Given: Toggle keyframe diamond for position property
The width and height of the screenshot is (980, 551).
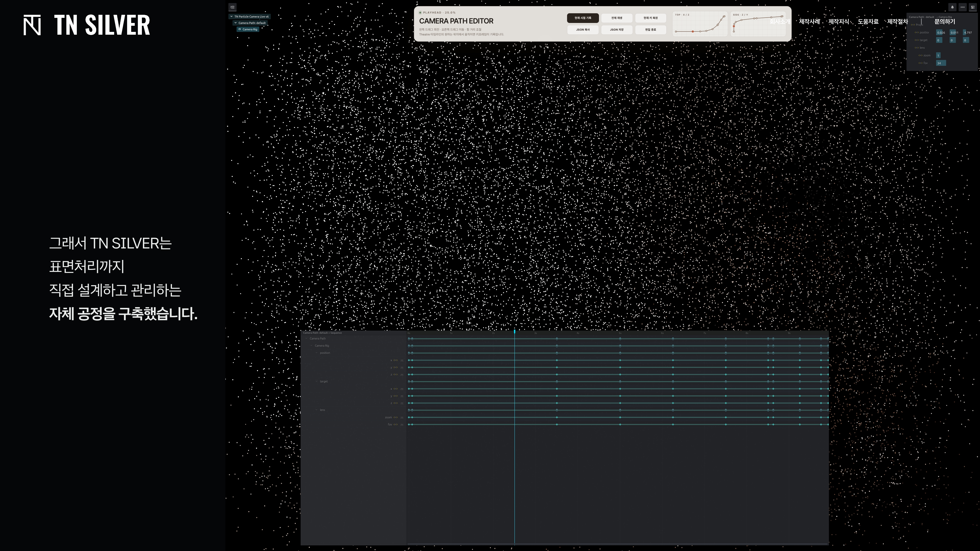Looking at the screenshot, I should [x=916, y=32].
